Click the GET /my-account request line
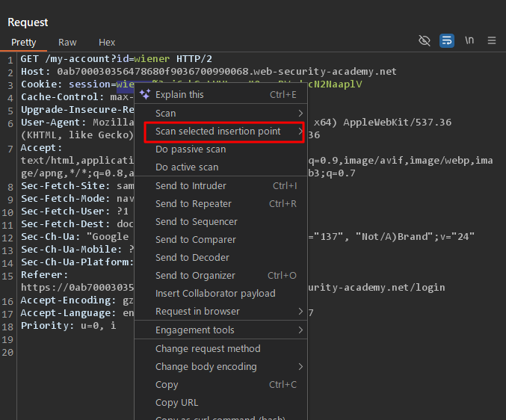Viewport: 506px width, 420px height. (116, 59)
